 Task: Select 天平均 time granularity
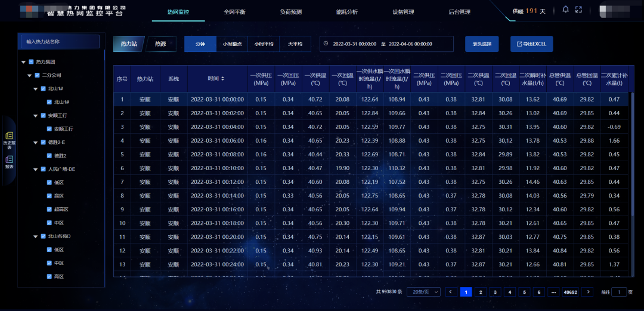point(295,44)
